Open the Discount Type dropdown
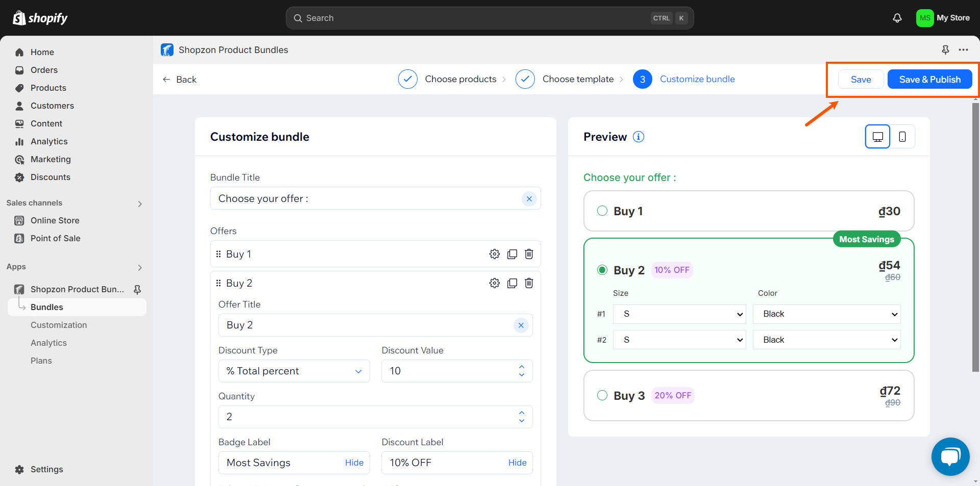Screen dimensions: 980x486 click(294, 371)
